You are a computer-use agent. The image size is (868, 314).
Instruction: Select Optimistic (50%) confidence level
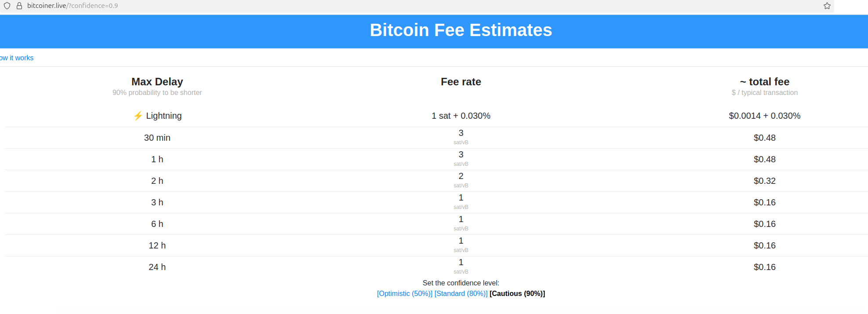point(404,293)
